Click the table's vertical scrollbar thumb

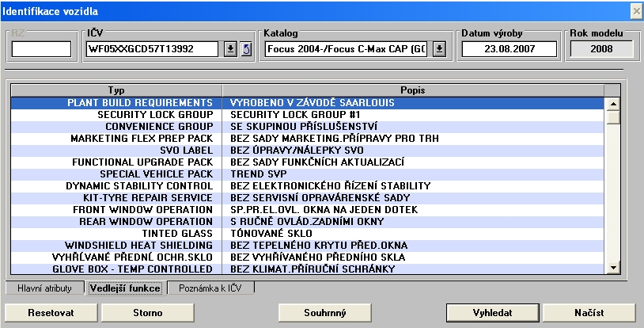(x=612, y=117)
